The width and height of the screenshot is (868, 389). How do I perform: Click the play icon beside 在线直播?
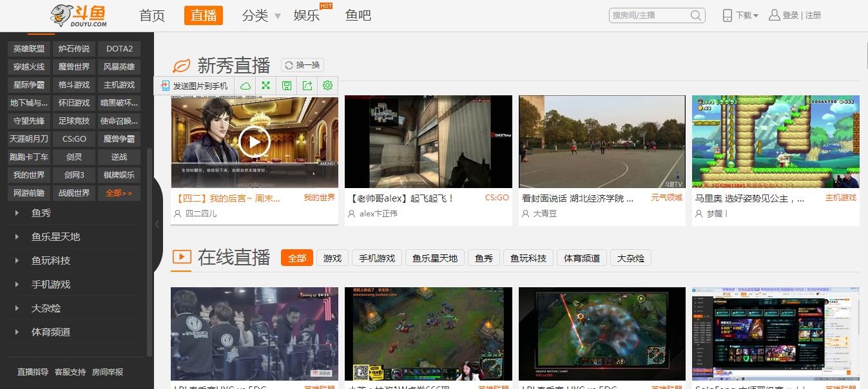[182, 257]
